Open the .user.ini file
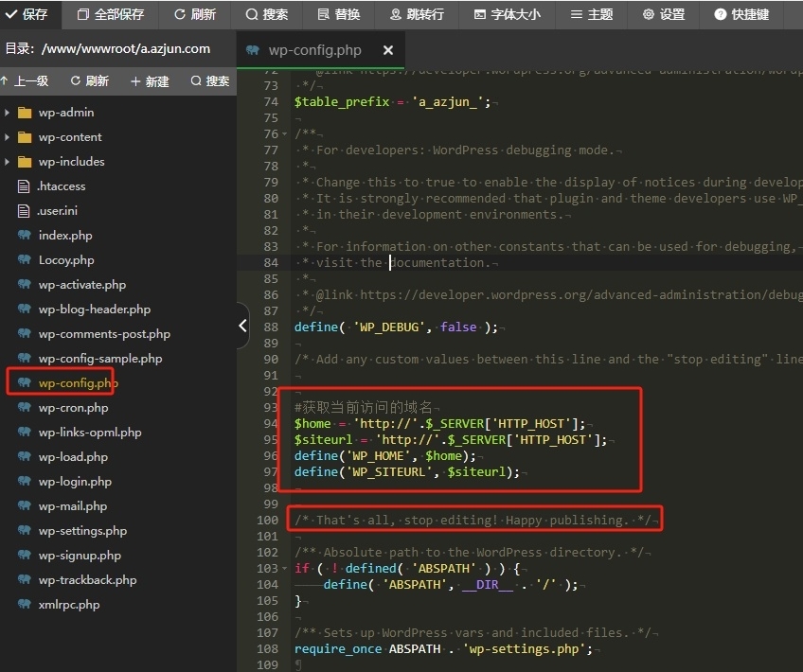 pyautogui.click(x=58, y=210)
